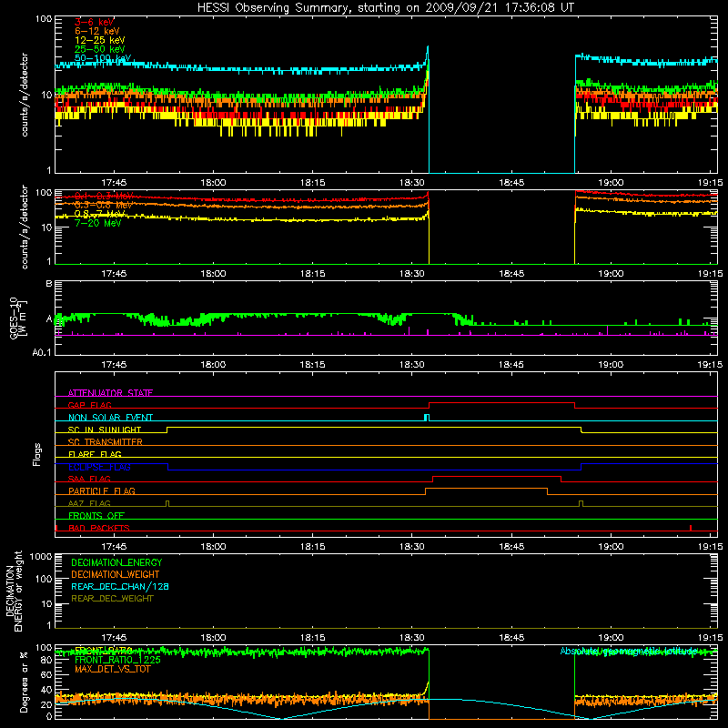
Task: Select the '17:45' time label under the MeV panel
Action: 114,274
